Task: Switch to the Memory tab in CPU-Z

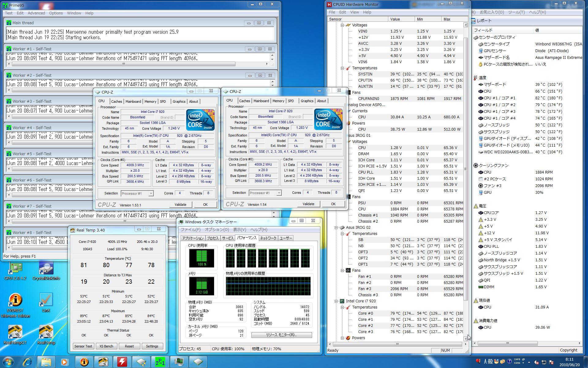Action: [150, 102]
